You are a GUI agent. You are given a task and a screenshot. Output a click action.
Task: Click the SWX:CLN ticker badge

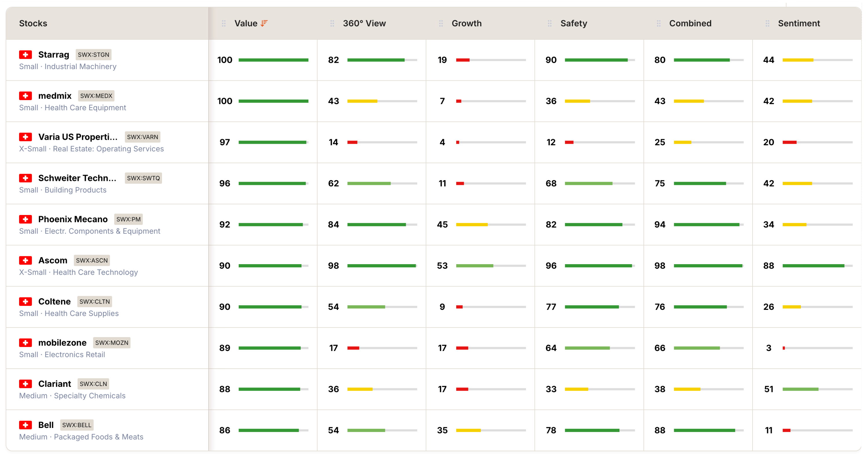93,384
